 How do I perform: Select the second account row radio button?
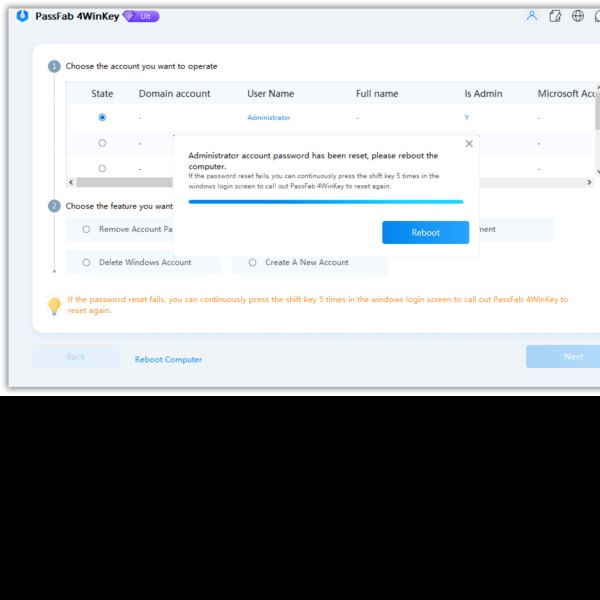coord(102,143)
